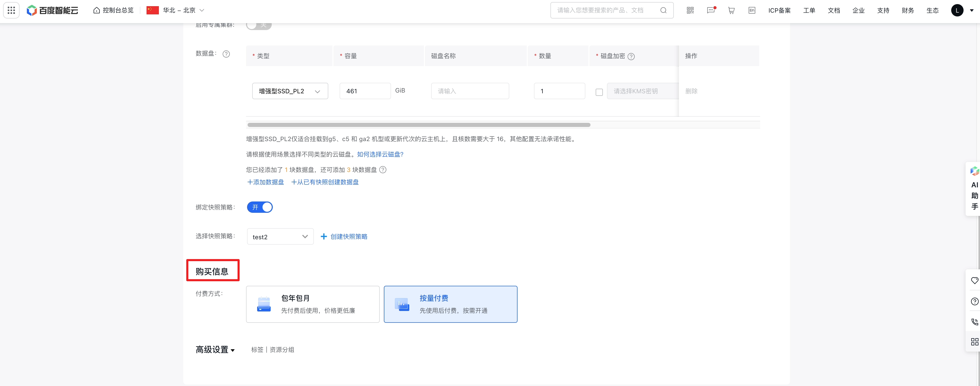Click 删除 in the data disk row
This screenshot has height=386, width=980.
[x=691, y=91]
